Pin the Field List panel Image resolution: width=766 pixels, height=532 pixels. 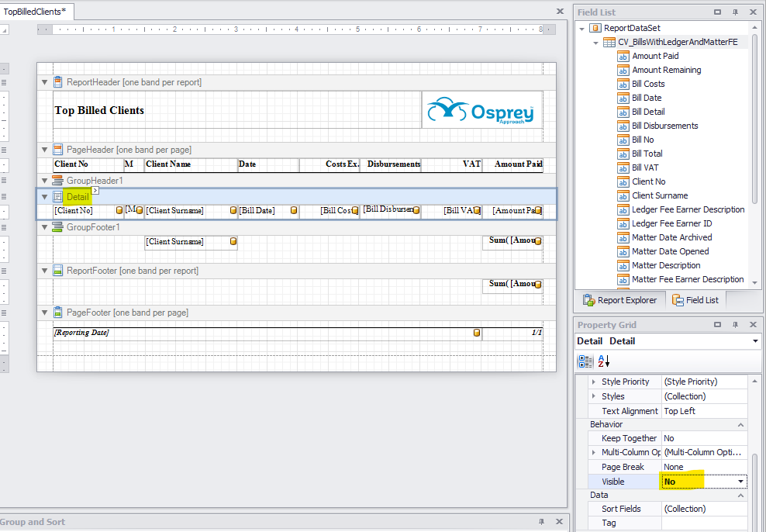tap(735, 12)
